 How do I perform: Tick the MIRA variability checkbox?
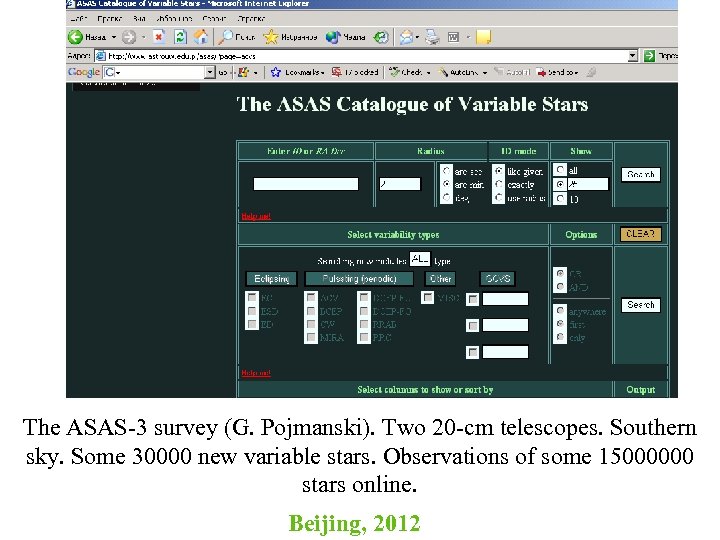311,338
